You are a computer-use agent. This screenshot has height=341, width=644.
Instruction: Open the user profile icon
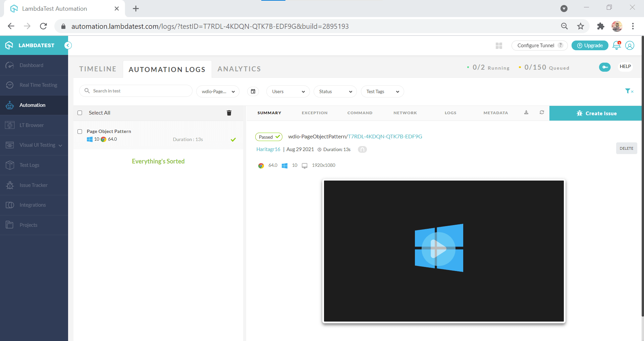[x=630, y=46]
